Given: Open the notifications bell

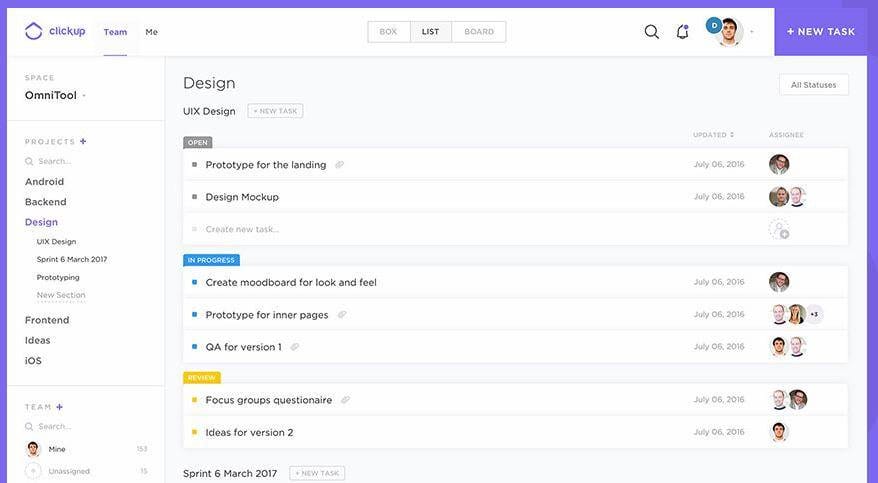Looking at the screenshot, I should [682, 32].
